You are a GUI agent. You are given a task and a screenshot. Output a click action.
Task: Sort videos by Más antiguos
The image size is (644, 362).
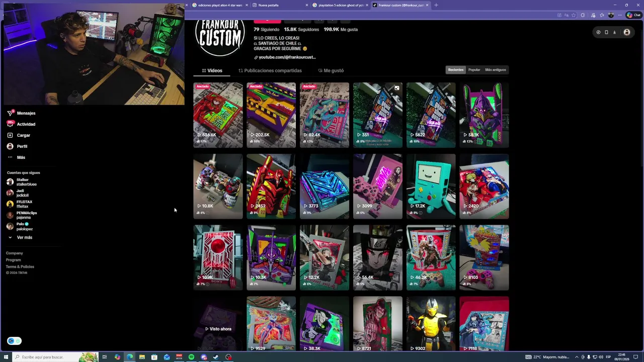[496, 70]
